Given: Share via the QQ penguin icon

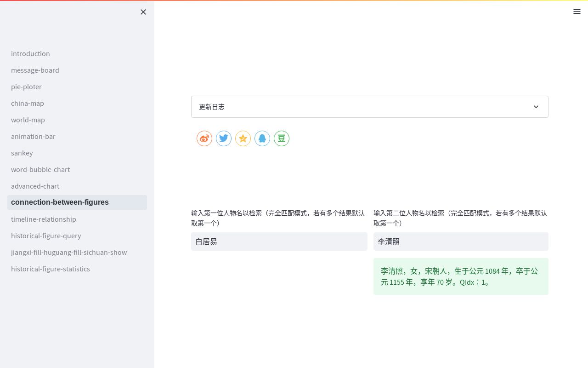Looking at the screenshot, I should 262,138.
